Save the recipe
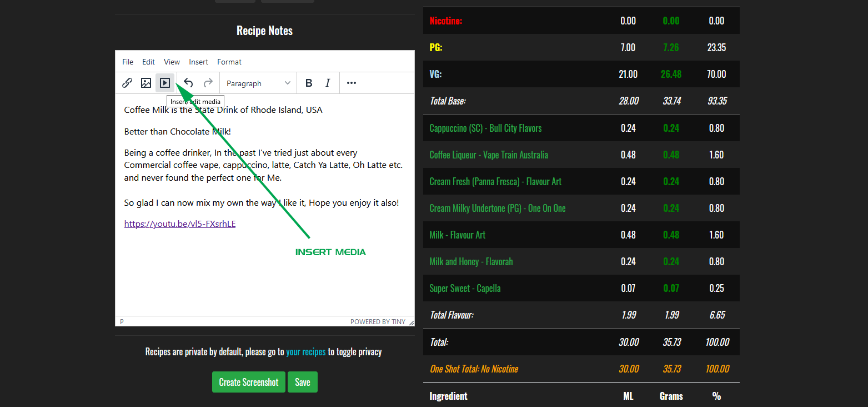Viewport: 868px width, 407px height. click(303, 382)
